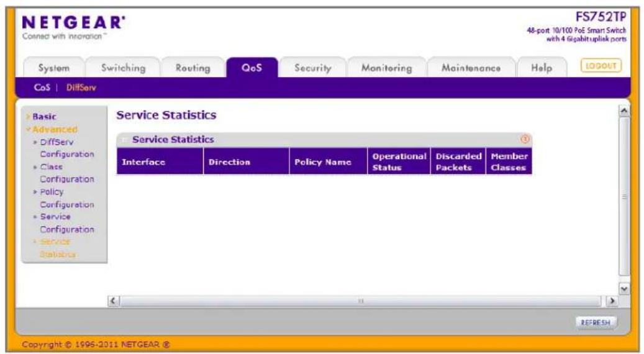
Task: Open Policy Configuration in sidebar
Action: [67, 198]
